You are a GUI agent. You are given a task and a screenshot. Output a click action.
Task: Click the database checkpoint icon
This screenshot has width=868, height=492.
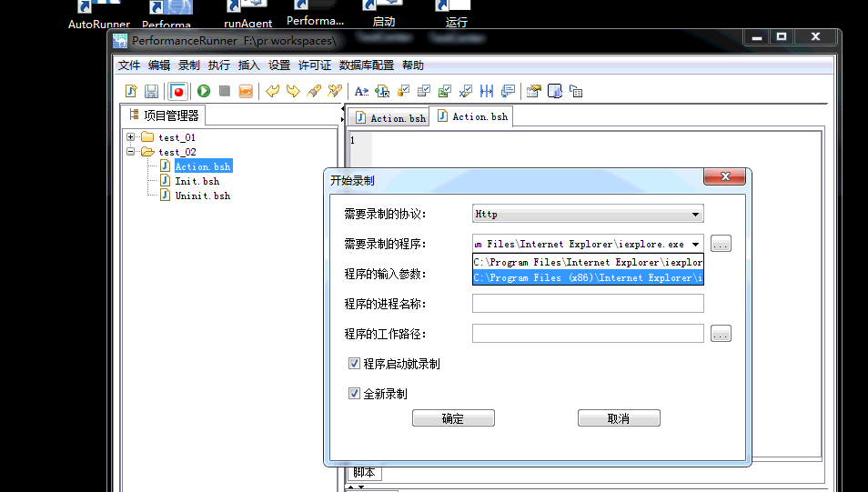click(404, 91)
